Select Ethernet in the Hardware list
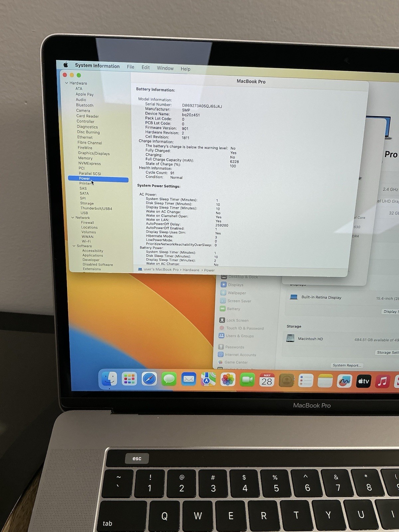Screen dimensions: 399x532 click(85, 137)
